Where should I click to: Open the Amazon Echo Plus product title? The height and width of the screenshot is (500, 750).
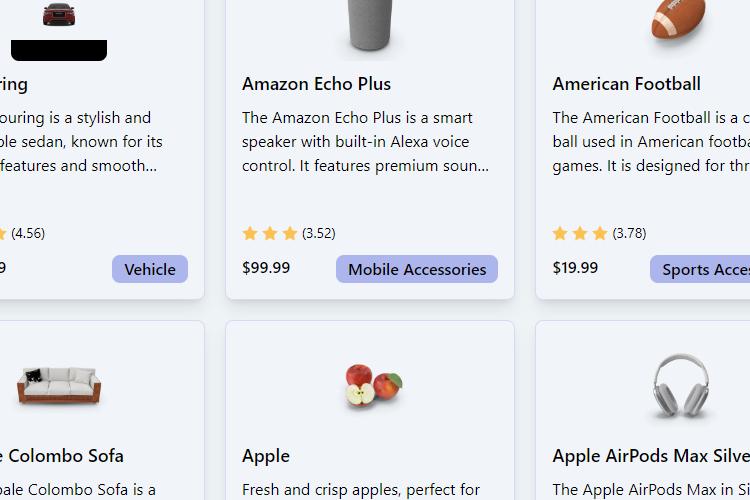316,84
